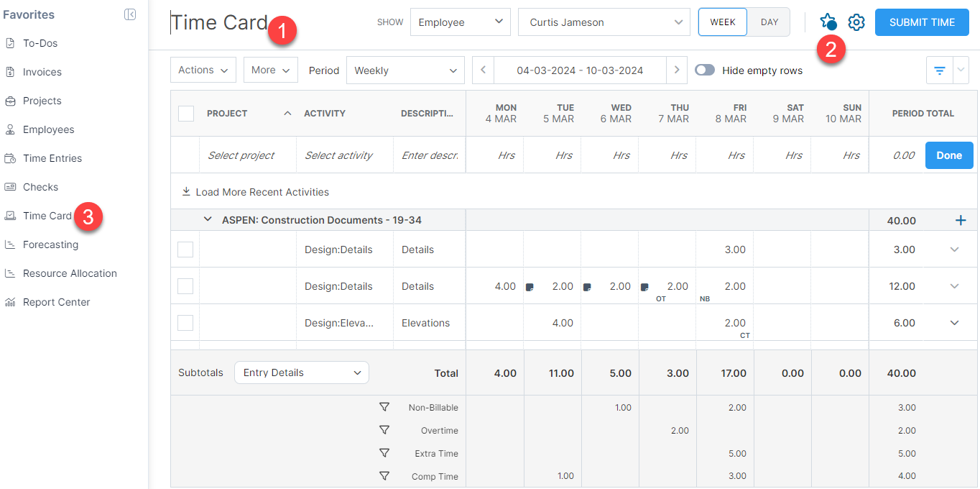The height and width of the screenshot is (489, 980).
Task: Click the favorites star near Submit Time
Action: (x=828, y=22)
